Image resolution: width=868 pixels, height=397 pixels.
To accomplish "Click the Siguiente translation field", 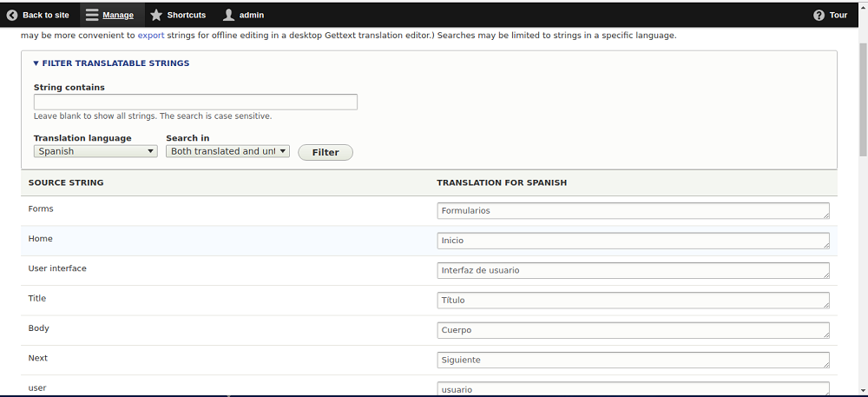I will [x=633, y=360].
